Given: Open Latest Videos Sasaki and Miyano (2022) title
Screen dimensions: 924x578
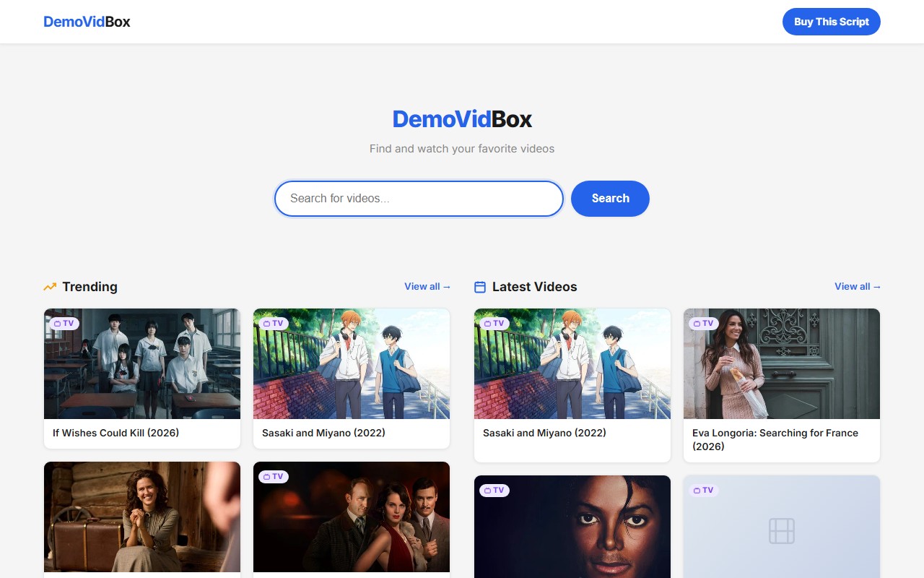Looking at the screenshot, I should coord(544,433).
